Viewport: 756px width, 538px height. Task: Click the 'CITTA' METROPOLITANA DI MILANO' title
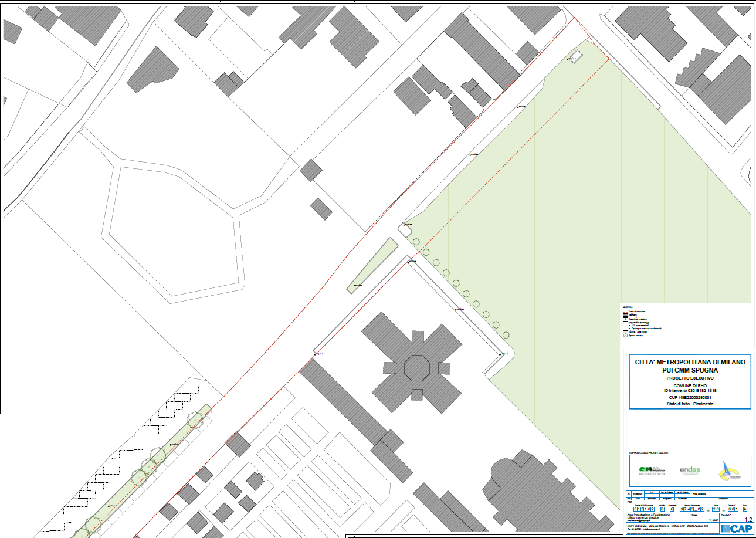pyautogui.click(x=689, y=362)
